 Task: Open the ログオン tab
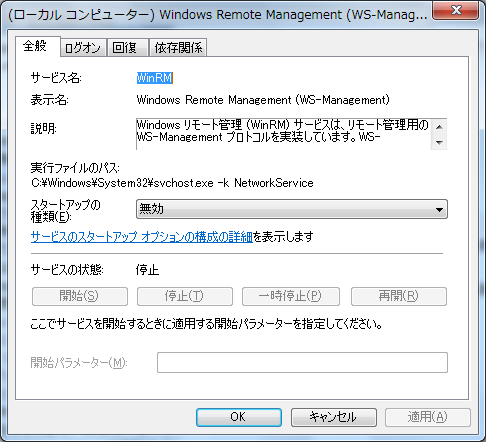pyautogui.click(x=83, y=48)
